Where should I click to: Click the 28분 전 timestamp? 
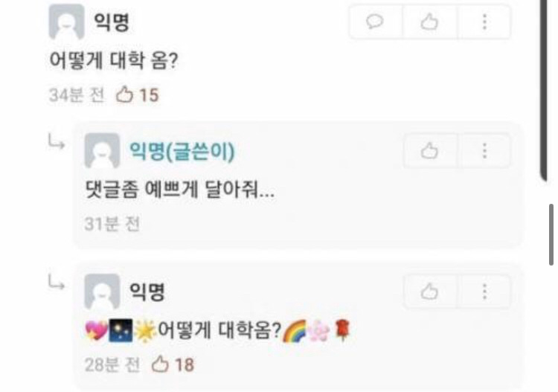(112, 364)
